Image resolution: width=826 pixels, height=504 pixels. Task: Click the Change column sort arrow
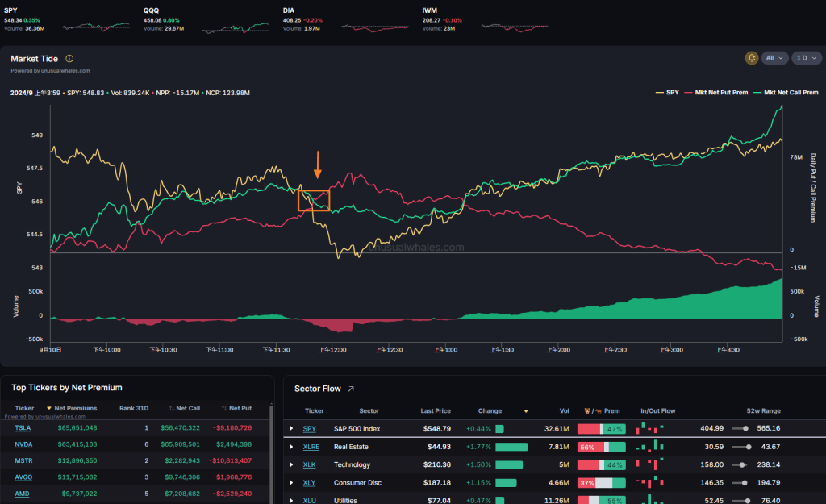526,411
